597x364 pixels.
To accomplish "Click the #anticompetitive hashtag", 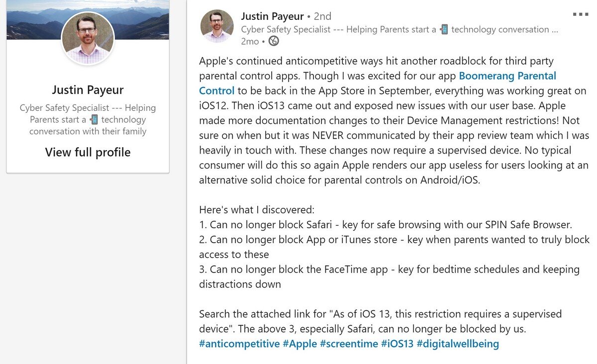I will tap(239, 344).
